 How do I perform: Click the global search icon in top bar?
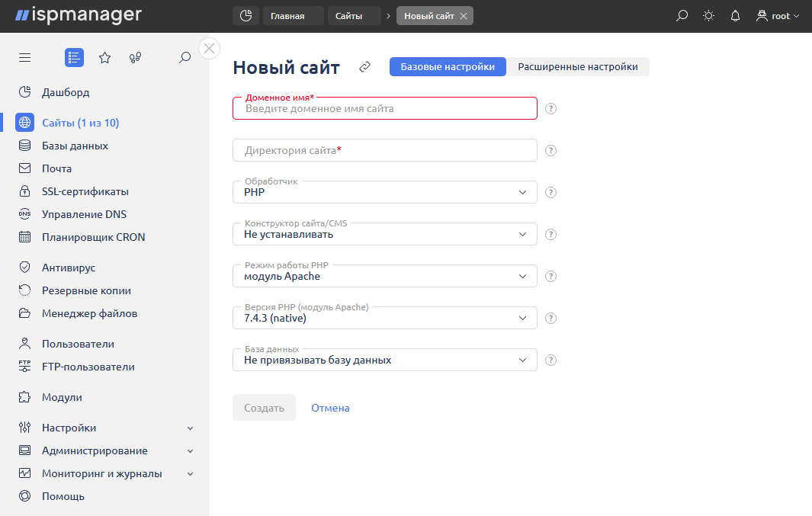coord(682,16)
